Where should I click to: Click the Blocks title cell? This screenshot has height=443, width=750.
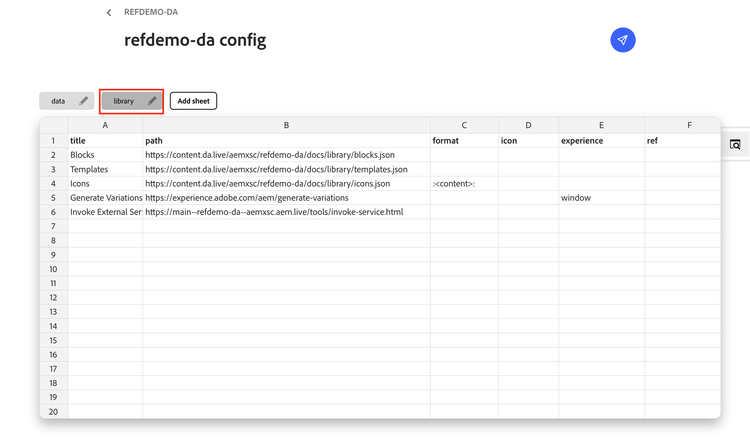click(105, 155)
